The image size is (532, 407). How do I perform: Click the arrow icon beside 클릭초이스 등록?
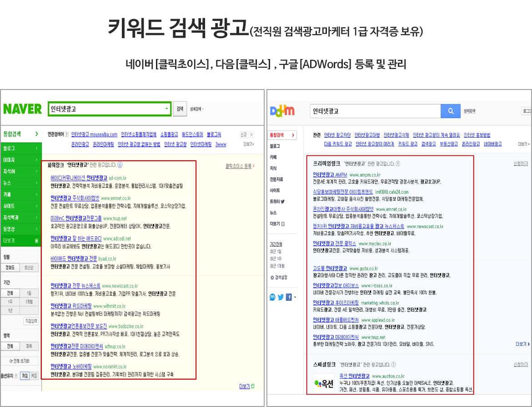pos(253,166)
